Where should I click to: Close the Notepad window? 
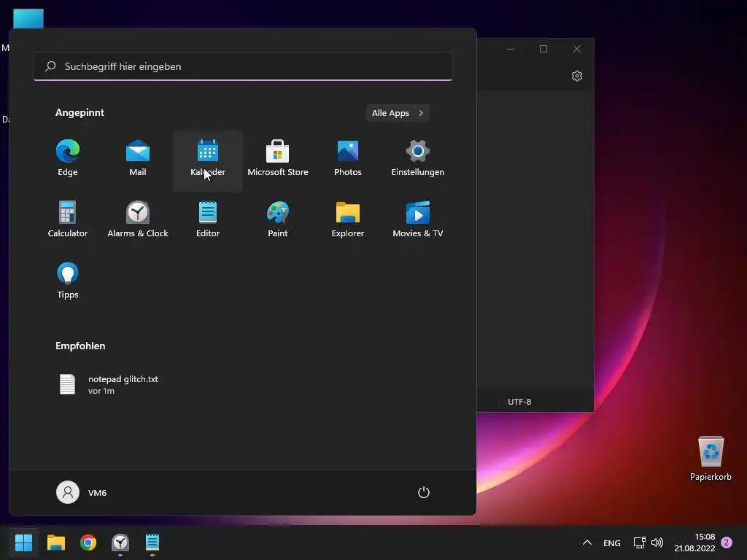[577, 49]
